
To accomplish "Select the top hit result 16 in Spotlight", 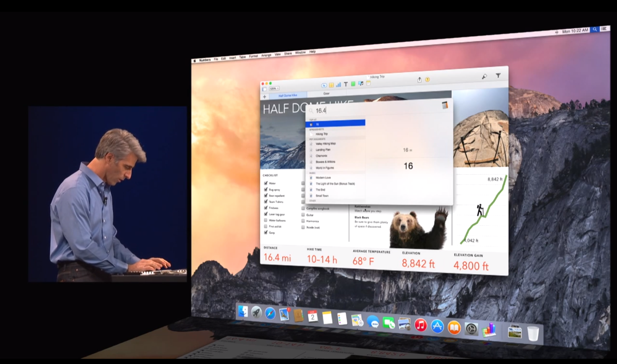I will [335, 124].
